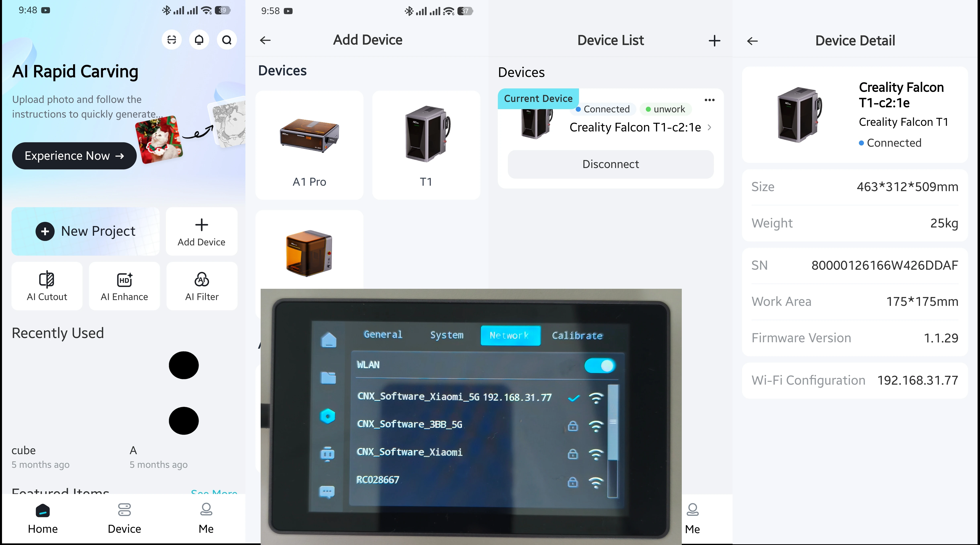980x545 pixels.
Task: Select the T1 device card
Action: click(426, 145)
